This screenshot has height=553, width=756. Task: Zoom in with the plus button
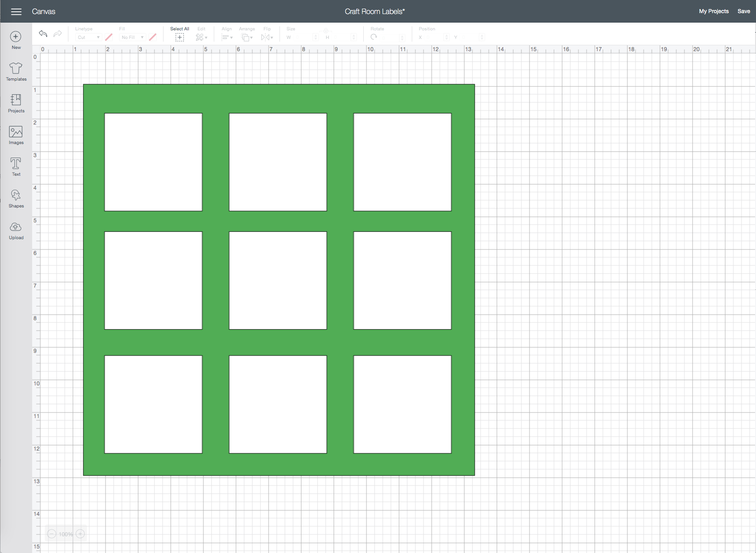point(80,534)
